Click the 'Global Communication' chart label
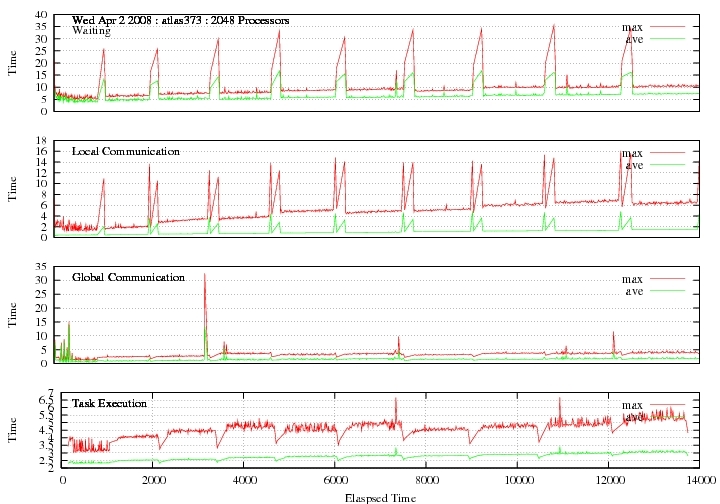Image resolution: width=720 pixels, height=504 pixels. tap(129, 277)
